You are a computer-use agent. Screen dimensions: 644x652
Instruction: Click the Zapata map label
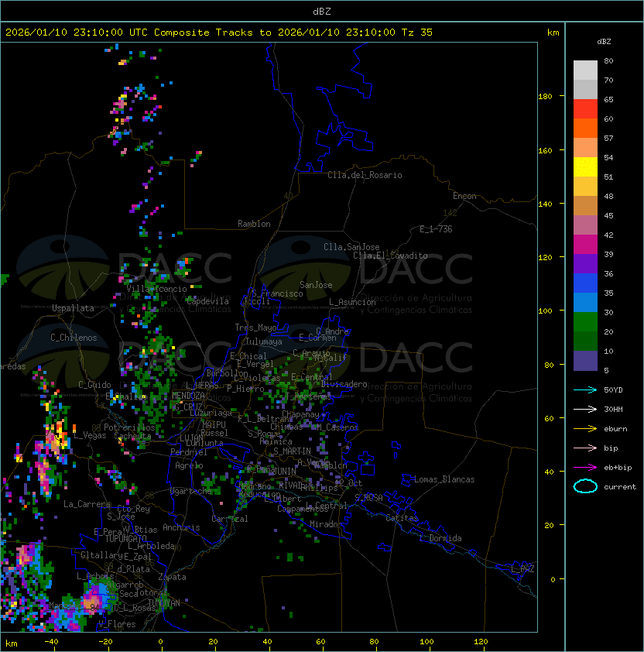[172, 577]
